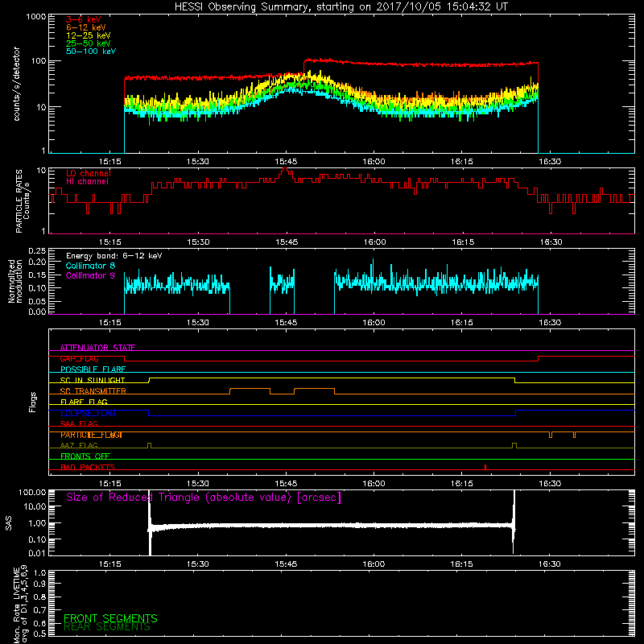
Task: Click the 0.25 y-axis label on modulation plot
Action: pos(37,251)
